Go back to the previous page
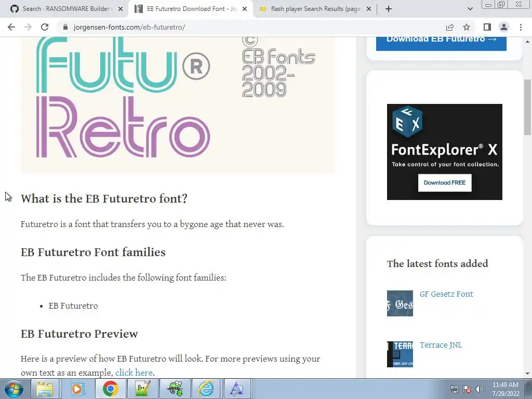Viewport: 532px width, 399px height. coord(11,27)
